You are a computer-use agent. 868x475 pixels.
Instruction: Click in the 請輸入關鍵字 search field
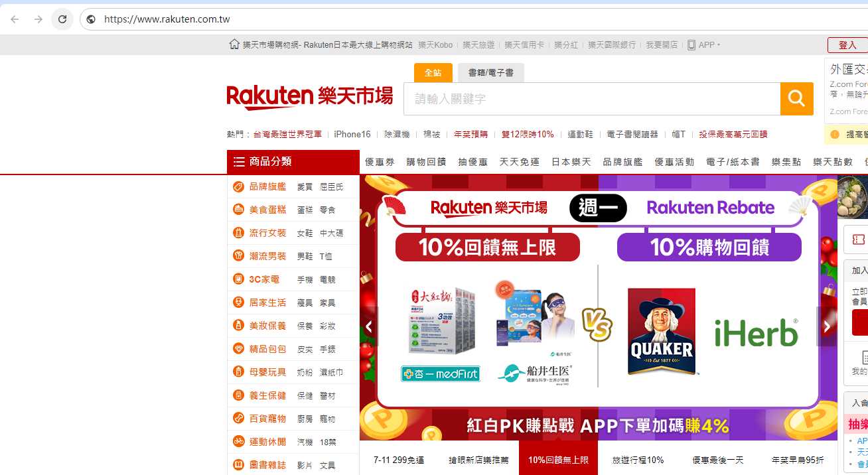click(x=592, y=99)
